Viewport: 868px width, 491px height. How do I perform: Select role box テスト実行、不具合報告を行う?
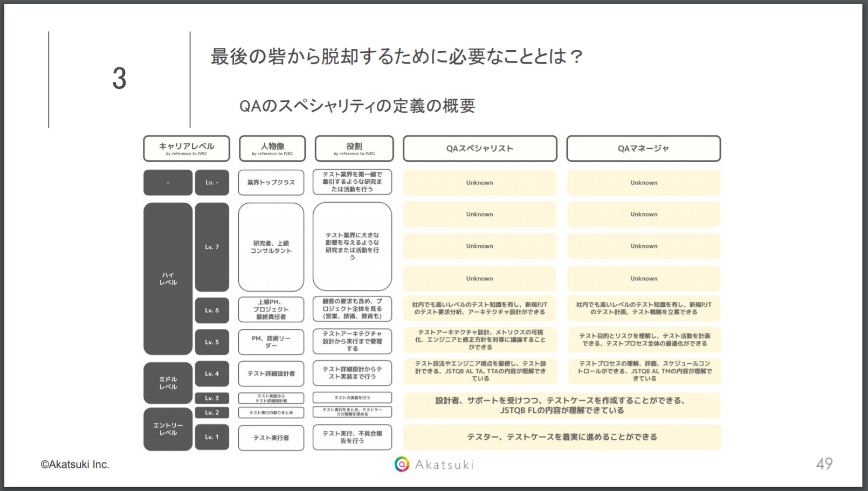(352, 437)
